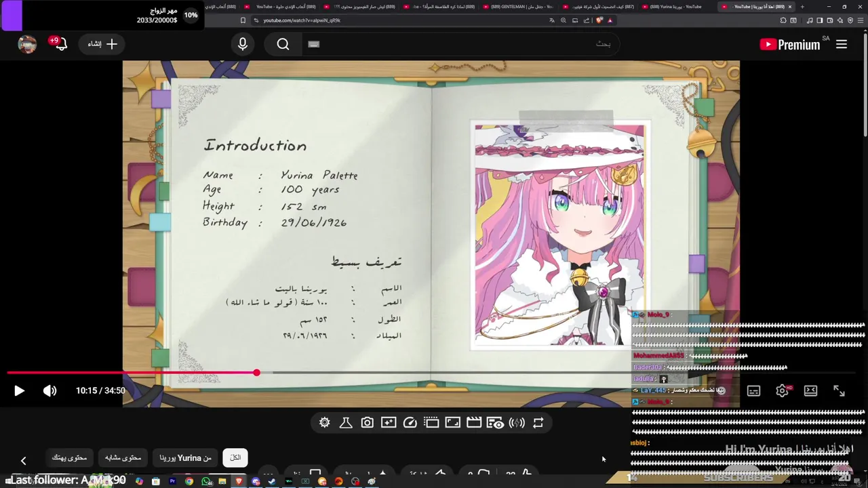
Task: Open the Brave Shields lion icon
Action: click(599, 20)
